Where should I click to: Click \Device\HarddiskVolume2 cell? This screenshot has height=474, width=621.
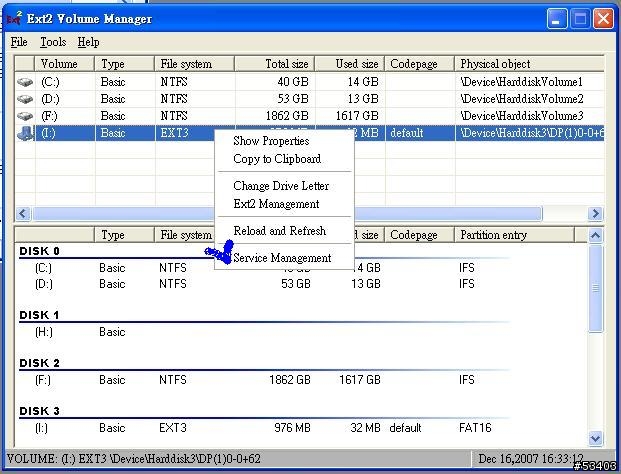tap(522, 99)
